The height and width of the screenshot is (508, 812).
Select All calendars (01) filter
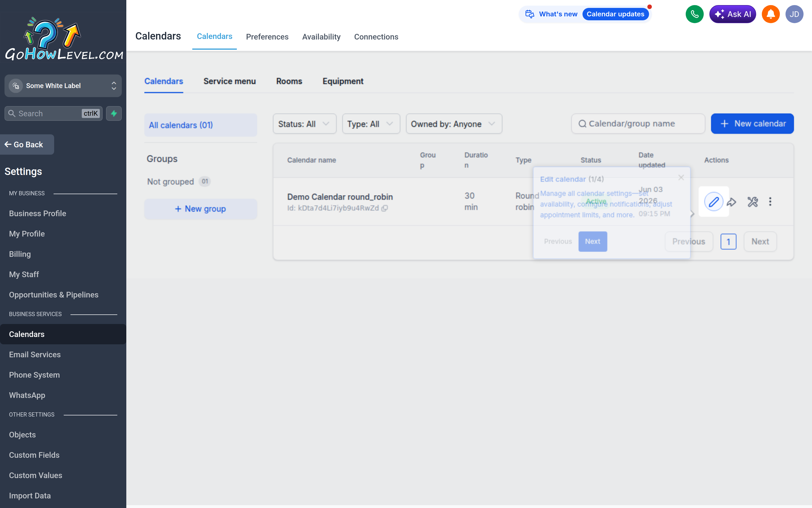point(201,125)
